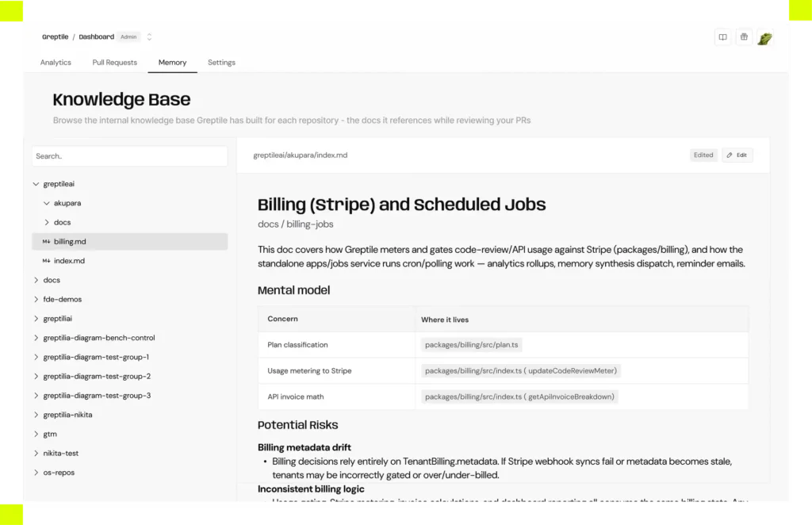Select greptilia-diagram-test-group-2 label
The height and width of the screenshot is (525, 812).
click(97, 377)
